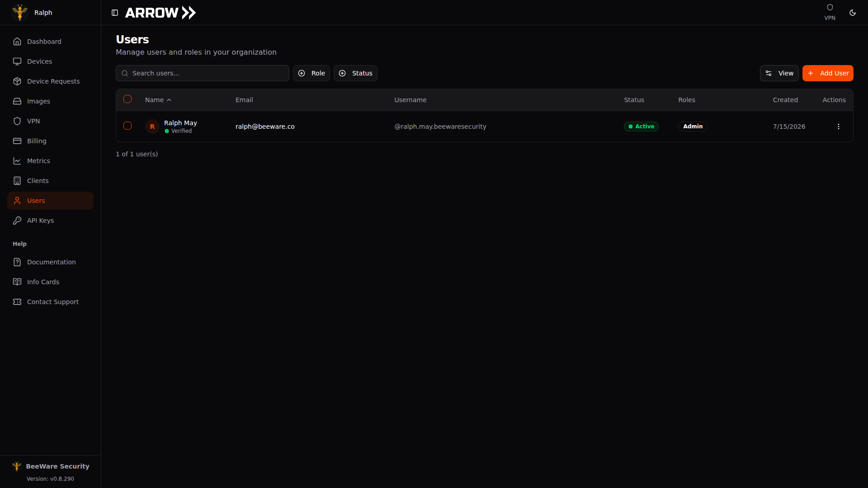Click the Documentation help file icon
This screenshot has width=868, height=488.
click(x=17, y=262)
